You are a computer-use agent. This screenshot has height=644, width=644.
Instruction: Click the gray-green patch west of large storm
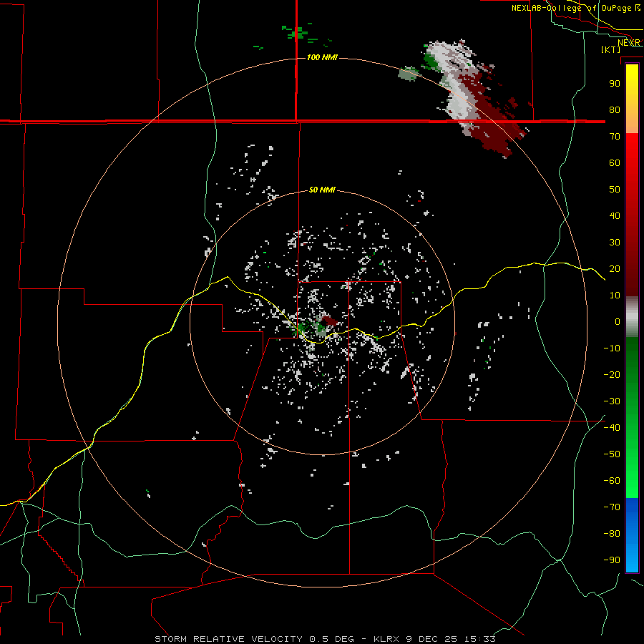pos(409,74)
